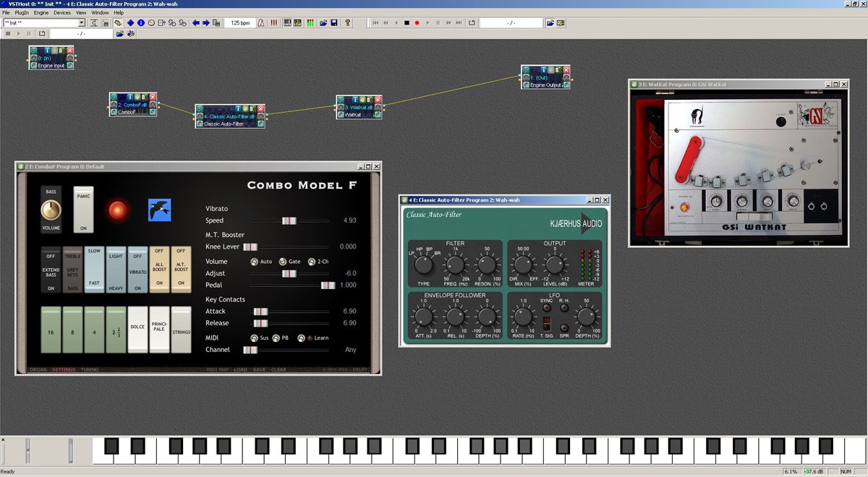Click the RESON knob in Auto-Filter
Viewport: 868px width, 477px height.
click(x=487, y=265)
